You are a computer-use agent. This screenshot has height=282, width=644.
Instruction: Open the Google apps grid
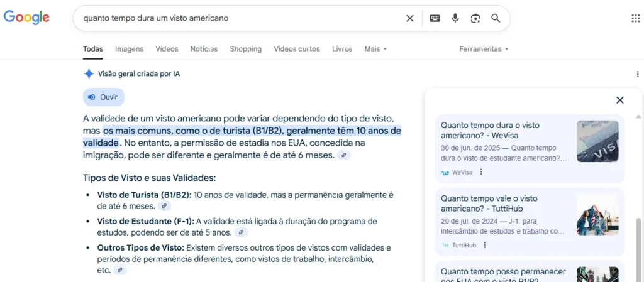click(635, 18)
